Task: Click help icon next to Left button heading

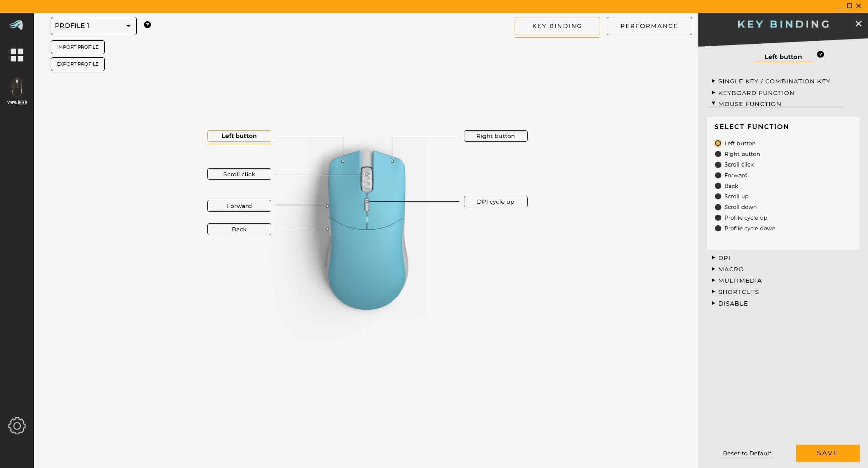Action: 820,54
